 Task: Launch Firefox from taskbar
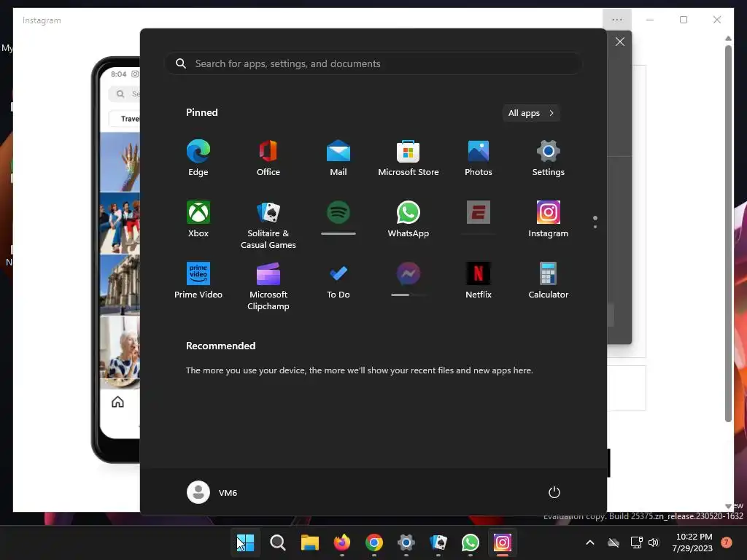click(x=342, y=542)
